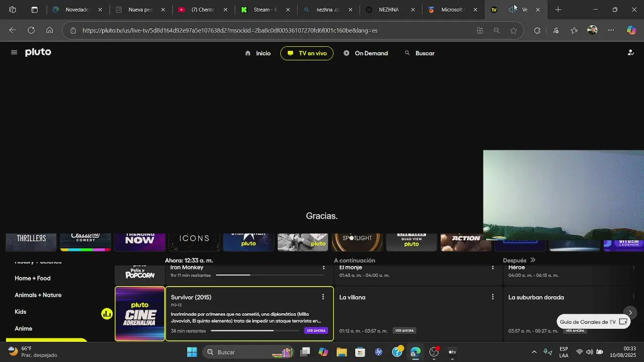Open the Pluto account profile icon
The image size is (644, 362).
[630, 53]
